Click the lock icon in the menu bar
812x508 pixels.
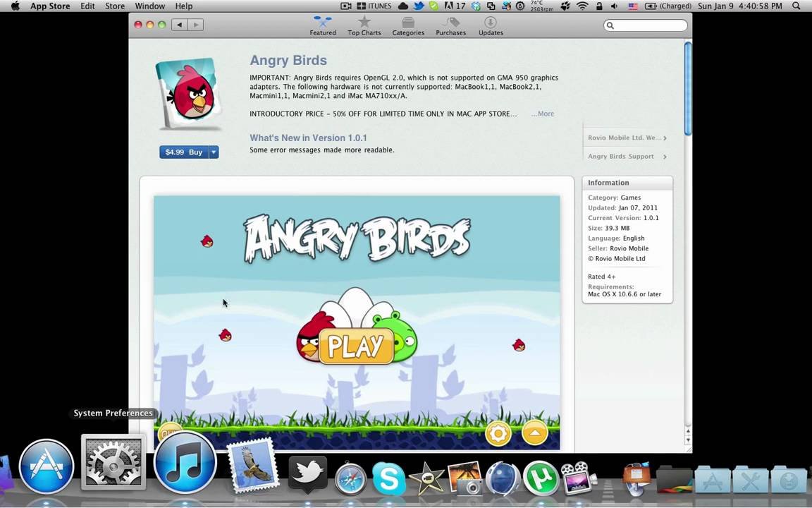(x=598, y=6)
